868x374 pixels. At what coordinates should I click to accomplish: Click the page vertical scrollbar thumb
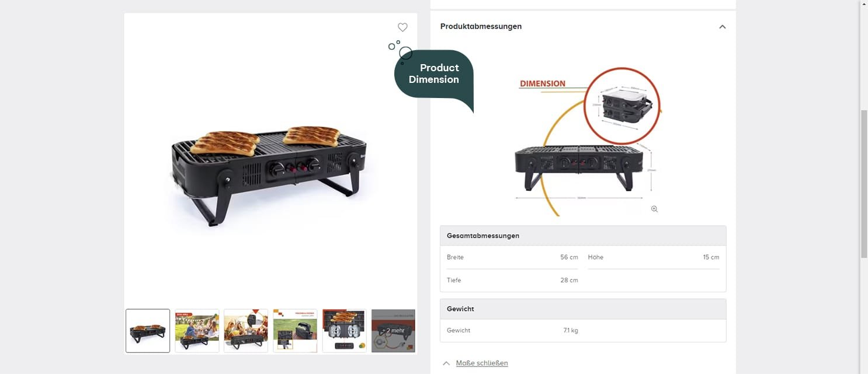pos(864,183)
